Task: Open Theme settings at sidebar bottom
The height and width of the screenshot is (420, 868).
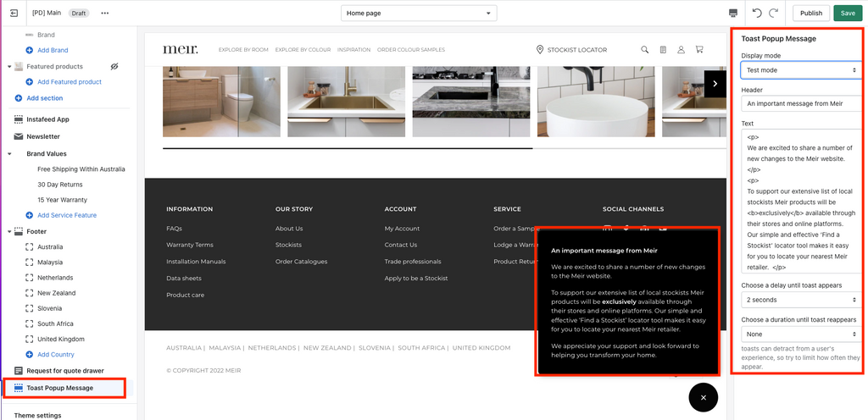Action: (x=37, y=416)
